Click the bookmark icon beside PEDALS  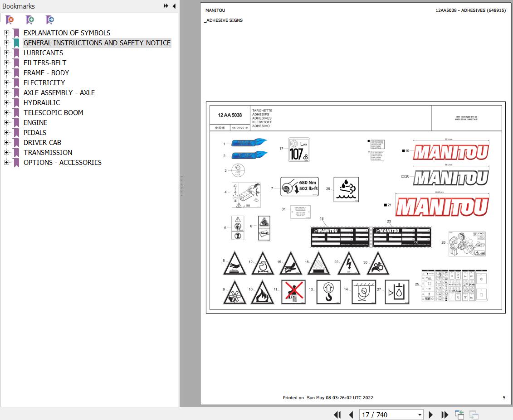pos(16,133)
